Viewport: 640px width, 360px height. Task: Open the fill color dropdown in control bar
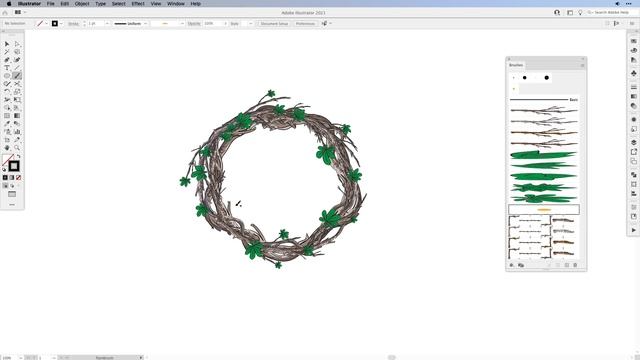point(46,24)
